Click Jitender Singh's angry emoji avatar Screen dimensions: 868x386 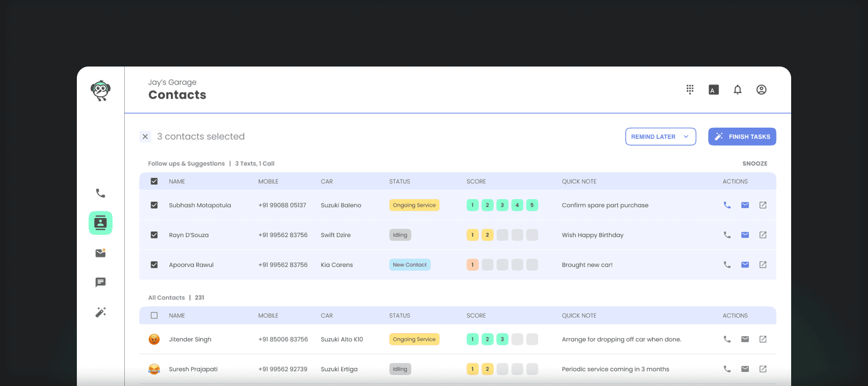point(154,339)
